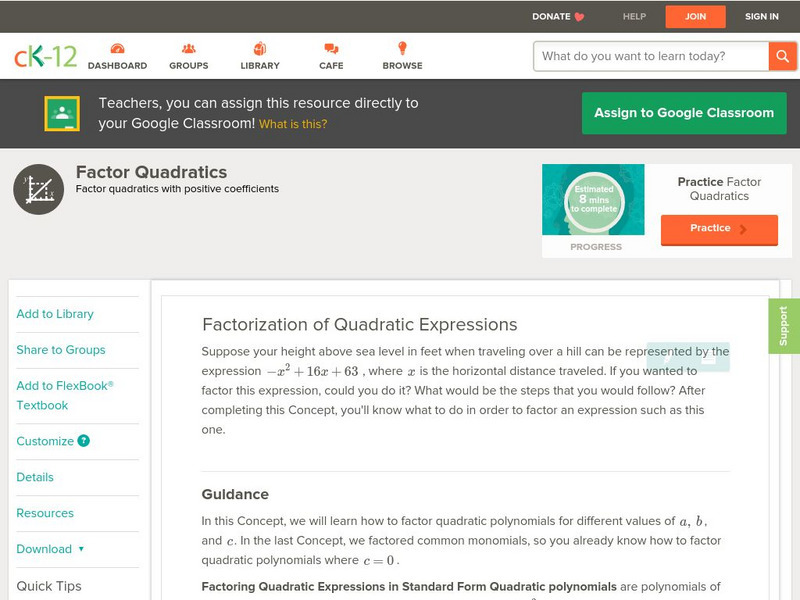Open the green Support side tab

pos(784,326)
